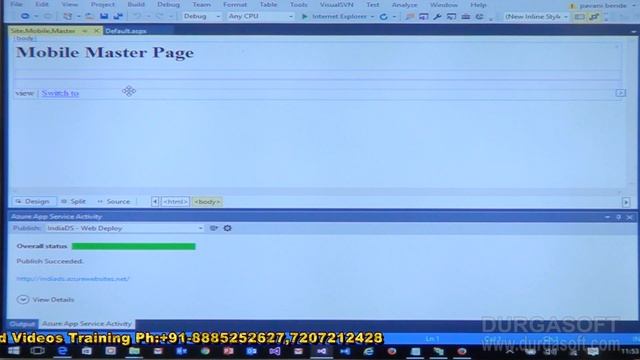
Task: Click the Undo toolbar icon
Action: click(137, 16)
